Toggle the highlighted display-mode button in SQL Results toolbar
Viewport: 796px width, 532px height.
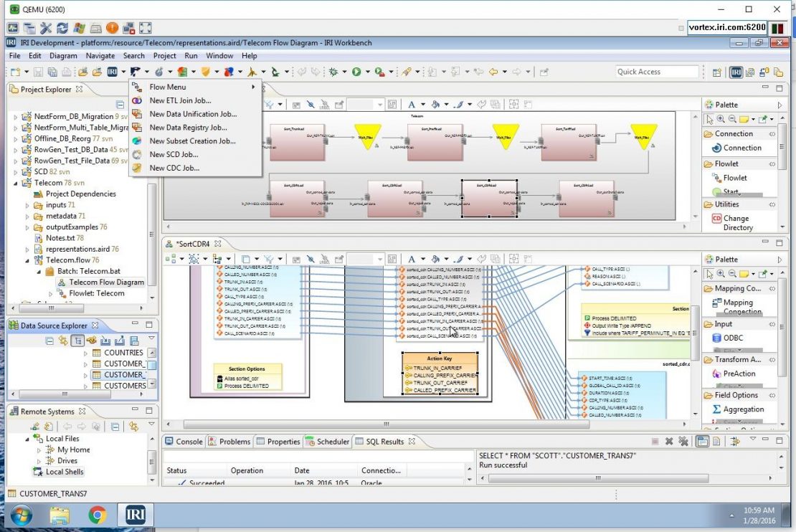click(x=702, y=441)
